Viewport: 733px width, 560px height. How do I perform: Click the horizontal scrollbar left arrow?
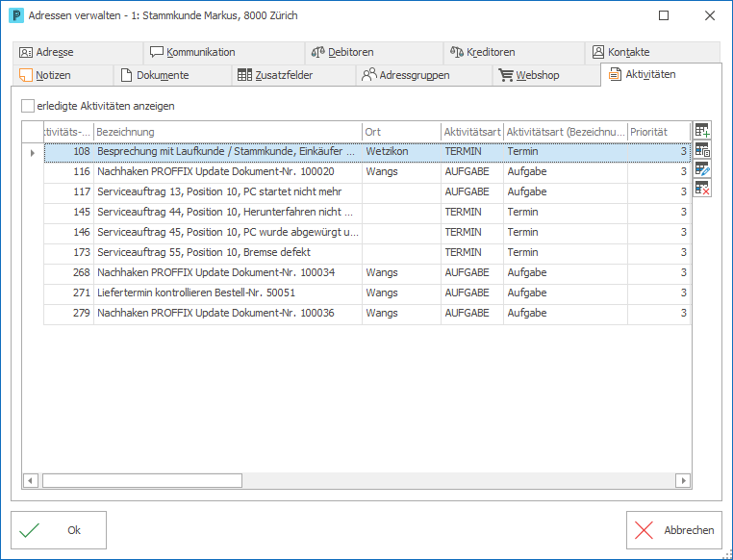(31, 480)
